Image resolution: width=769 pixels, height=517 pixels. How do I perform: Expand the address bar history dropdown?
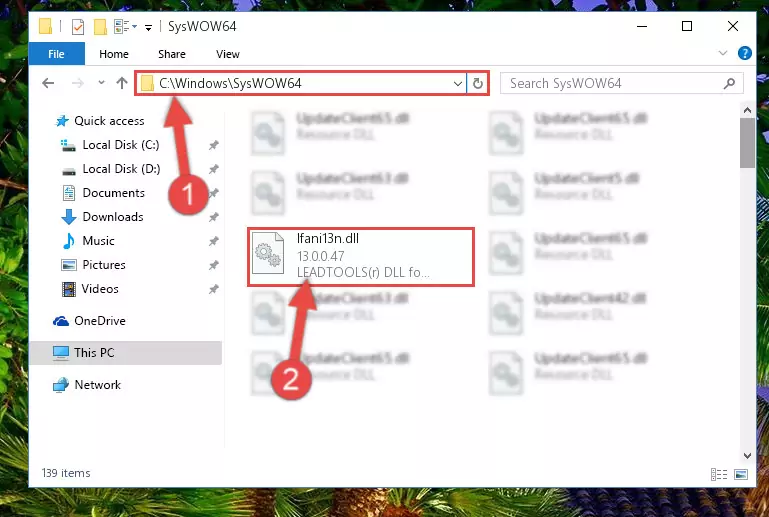(x=458, y=83)
